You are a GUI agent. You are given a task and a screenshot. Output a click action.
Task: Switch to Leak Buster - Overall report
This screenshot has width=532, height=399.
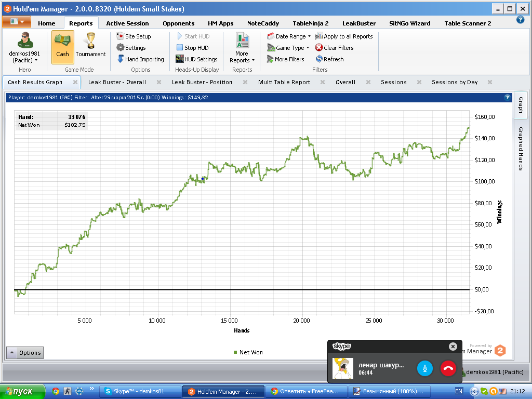coord(117,82)
